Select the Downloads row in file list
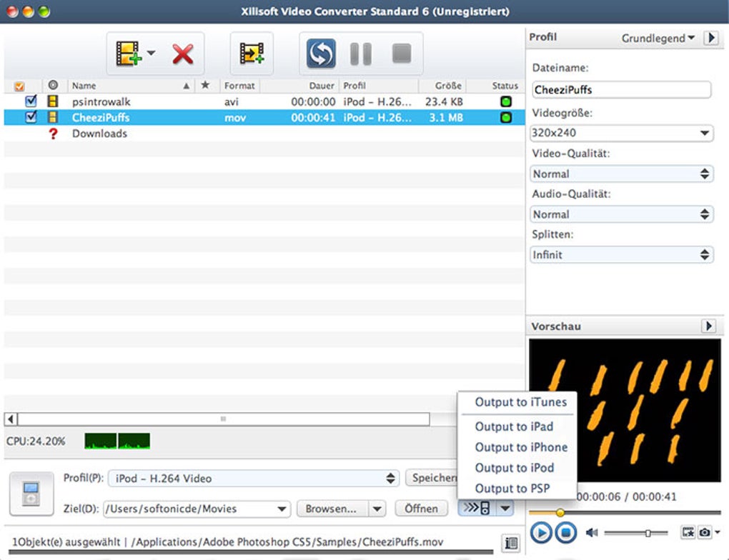 coord(264,134)
